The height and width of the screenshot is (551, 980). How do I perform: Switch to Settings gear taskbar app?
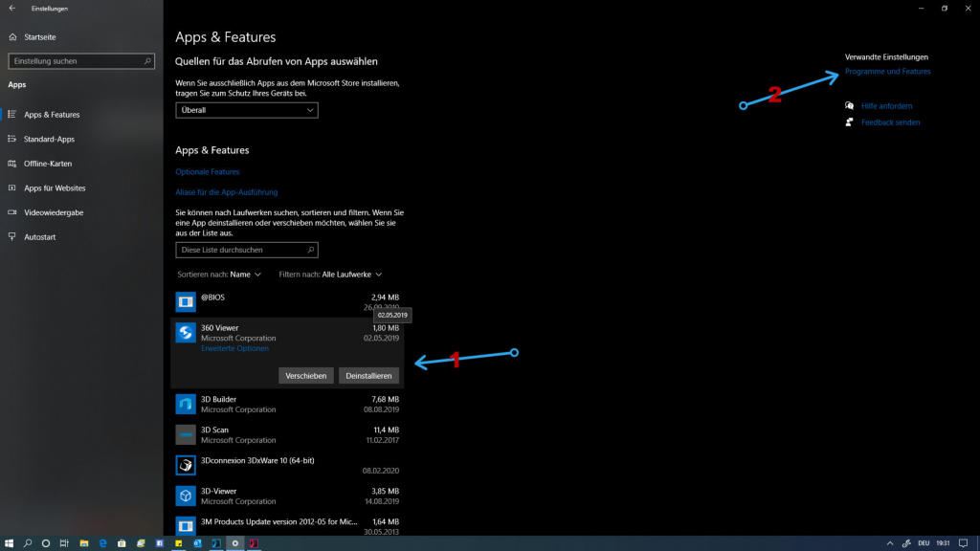(235, 543)
